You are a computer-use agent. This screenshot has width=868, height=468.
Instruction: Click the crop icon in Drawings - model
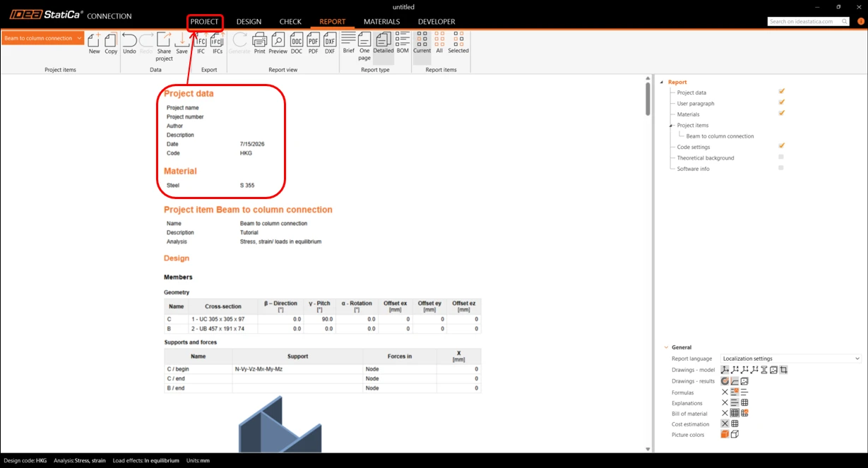784,370
